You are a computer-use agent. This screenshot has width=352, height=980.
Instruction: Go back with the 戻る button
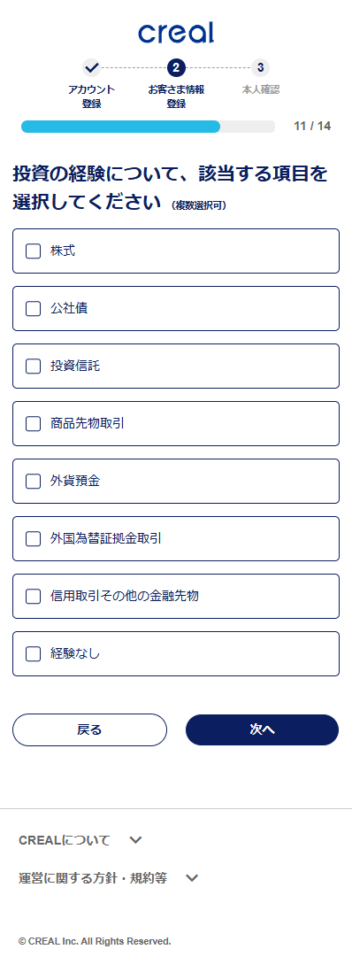point(90,730)
